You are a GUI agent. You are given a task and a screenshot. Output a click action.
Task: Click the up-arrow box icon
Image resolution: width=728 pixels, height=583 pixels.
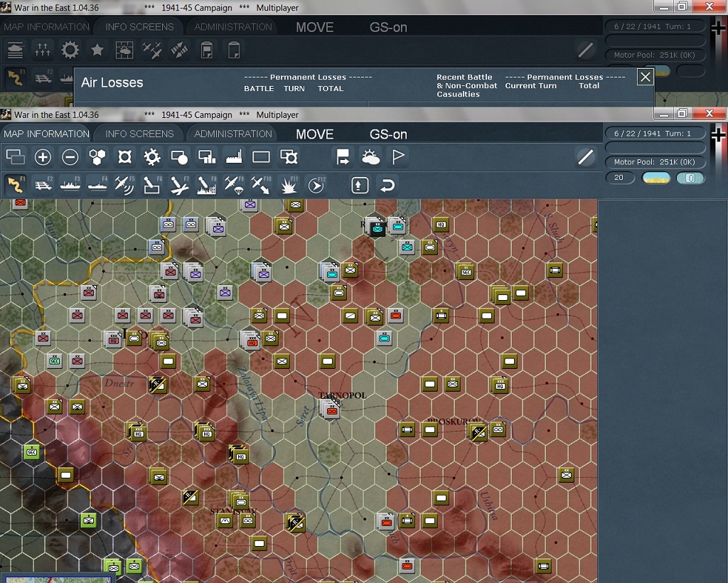[x=360, y=185]
